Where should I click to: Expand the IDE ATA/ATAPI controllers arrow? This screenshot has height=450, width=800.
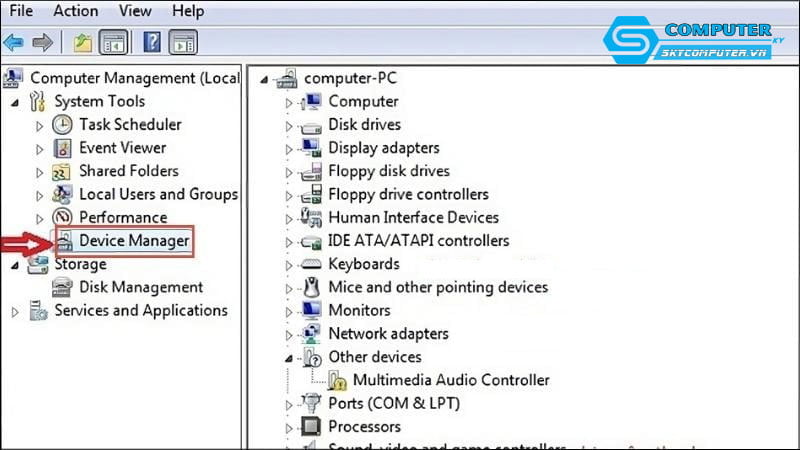[x=289, y=242]
